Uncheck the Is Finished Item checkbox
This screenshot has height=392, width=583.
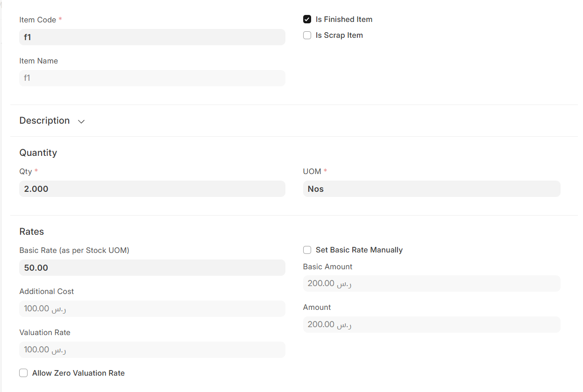pyautogui.click(x=307, y=19)
